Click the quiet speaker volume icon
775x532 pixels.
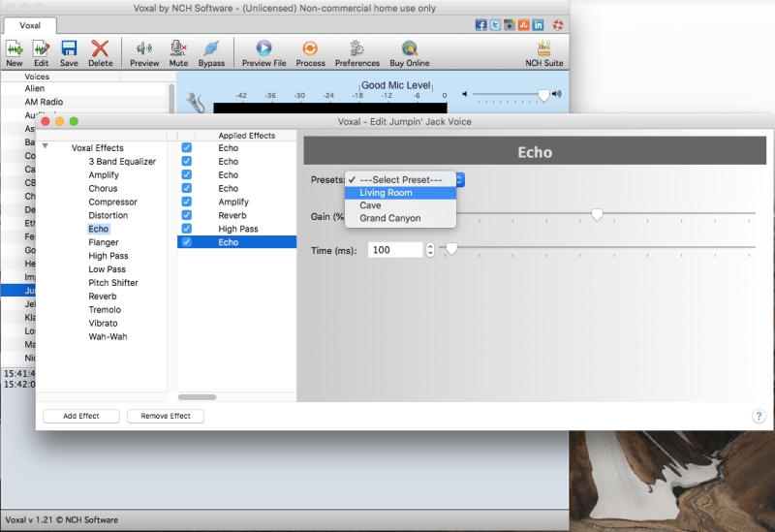[x=465, y=94]
